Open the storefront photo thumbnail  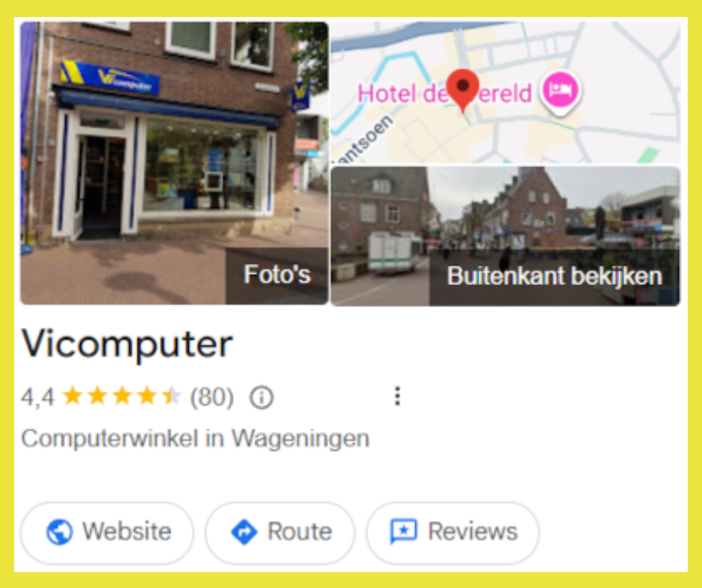(174, 163)
